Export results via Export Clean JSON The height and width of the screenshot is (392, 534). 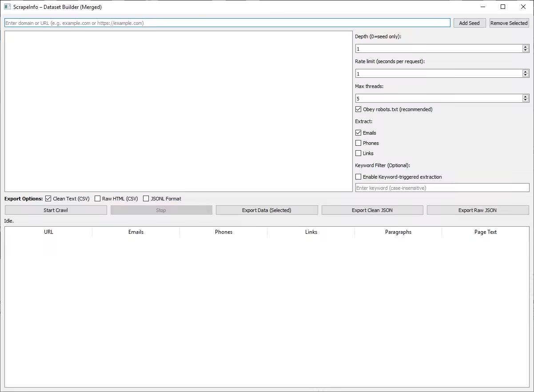372,210
